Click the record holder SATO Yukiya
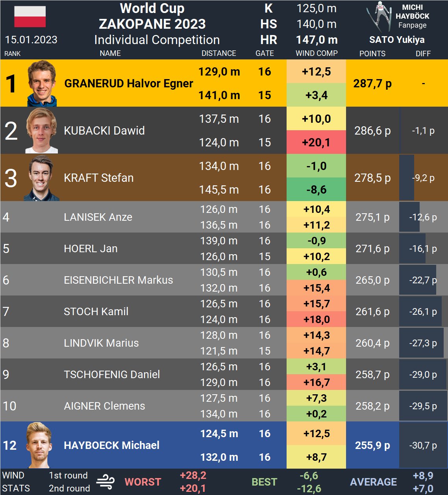This screenshot has width=448, height=495. click(397, 40)
